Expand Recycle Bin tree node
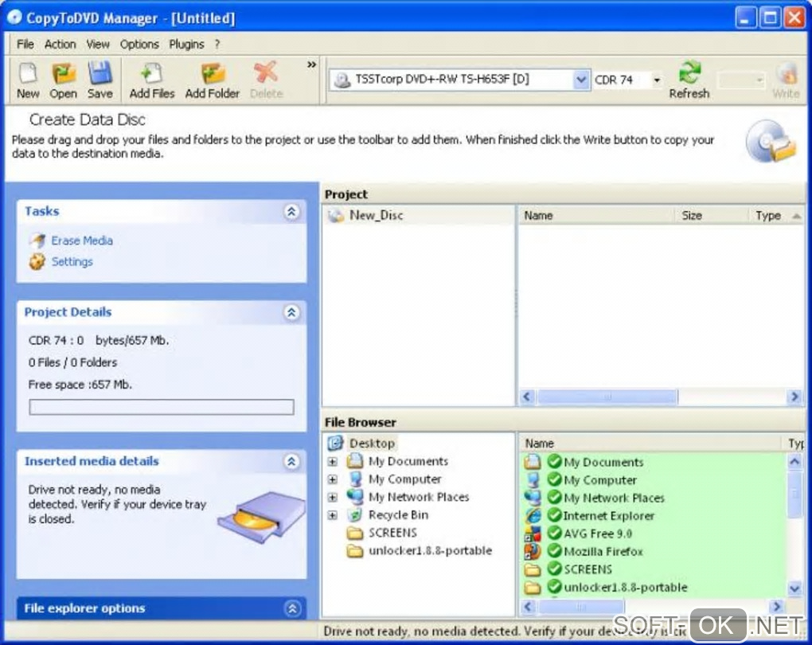Screen dimensions: 812x645 [x=333, y=515]
